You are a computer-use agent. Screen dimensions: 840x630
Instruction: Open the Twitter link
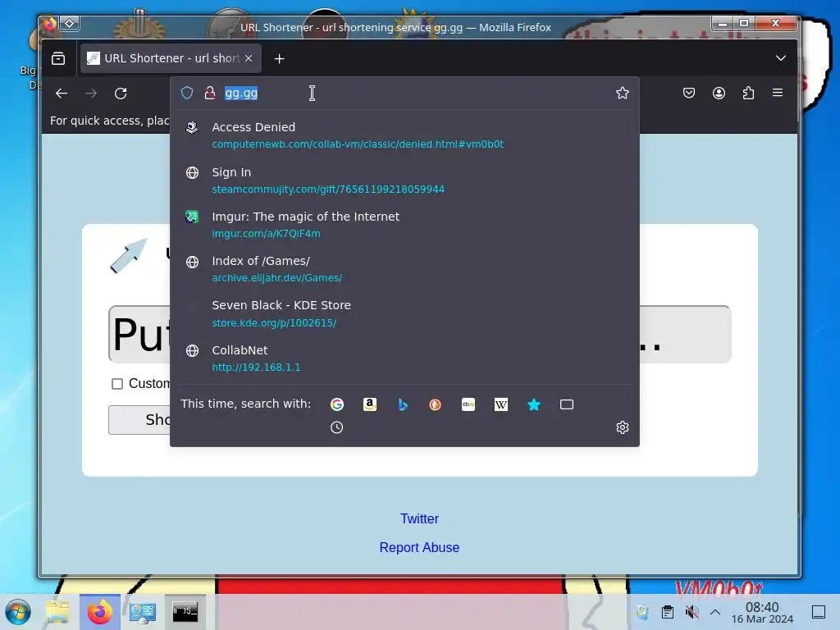[419, 518]
